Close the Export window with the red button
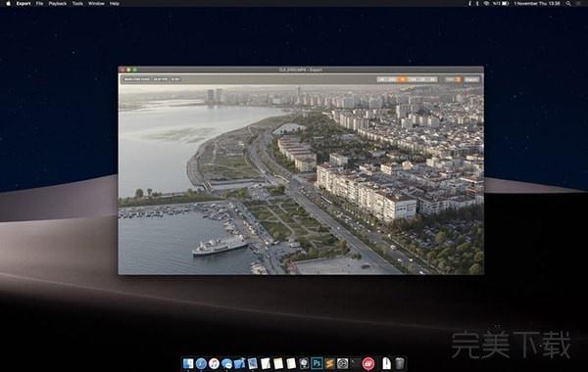This screenshot has width=588, height=372. click(122, 70)
